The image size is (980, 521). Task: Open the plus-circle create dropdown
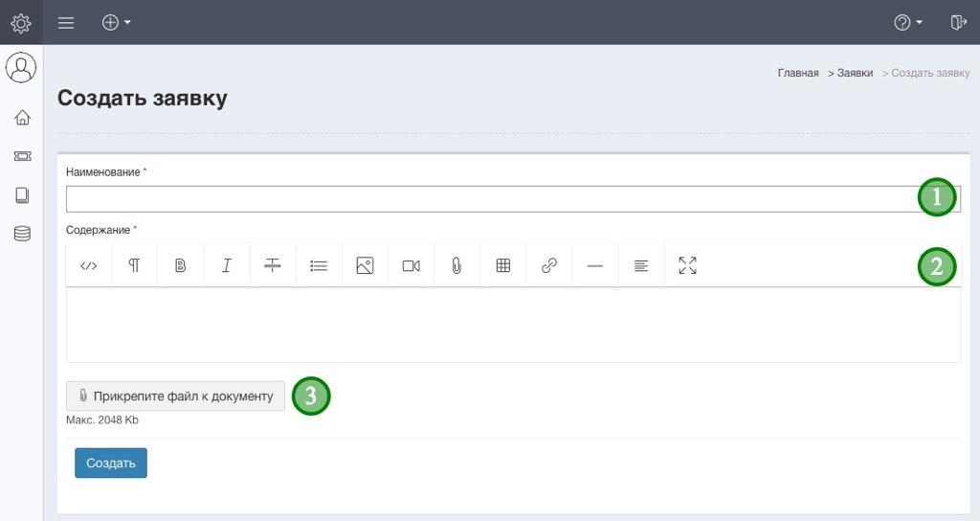(x=116, y=22)
